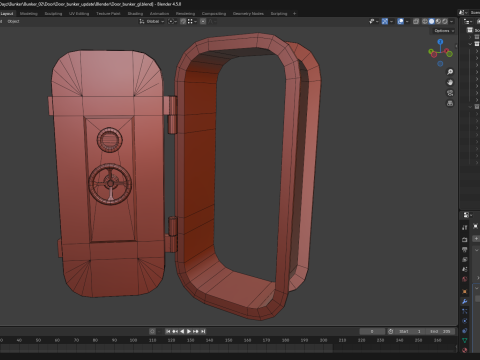Image resolution: width=480 pixels, height=360 pixels.
Task: Click the pan view hand icon
Action: pos(450,82)
